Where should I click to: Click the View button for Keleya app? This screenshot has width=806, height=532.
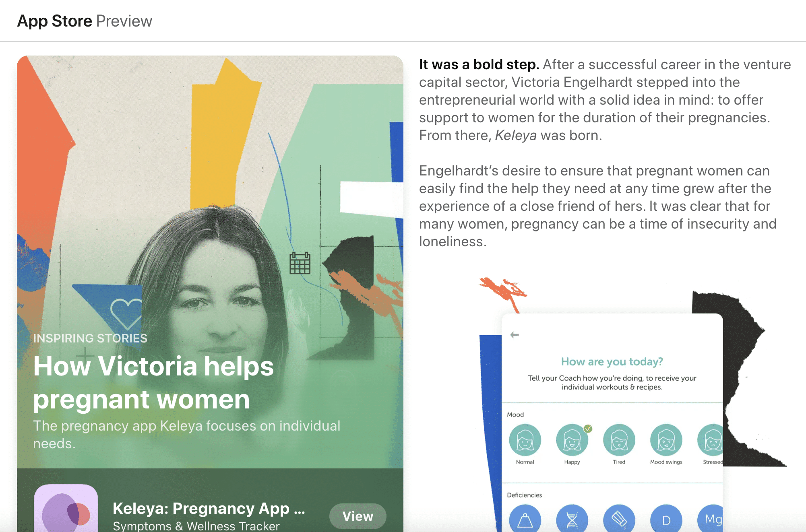[358, 516]
